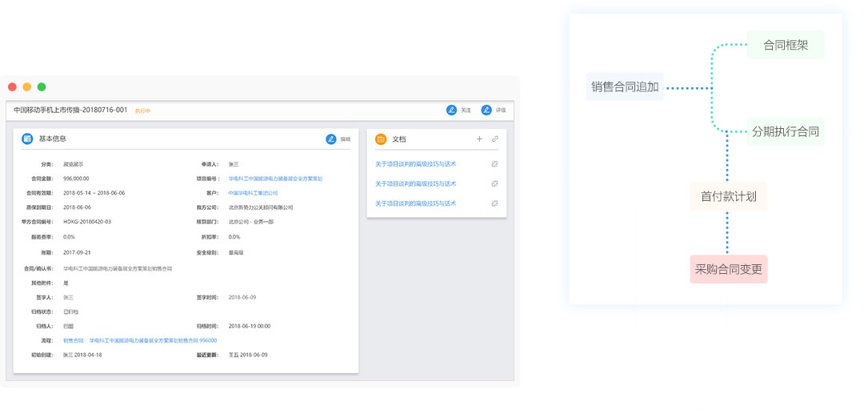Viewport: 868px width, 410px height.
Task: Select the 合同框架 node in diagram
Action: pos(785,46)
